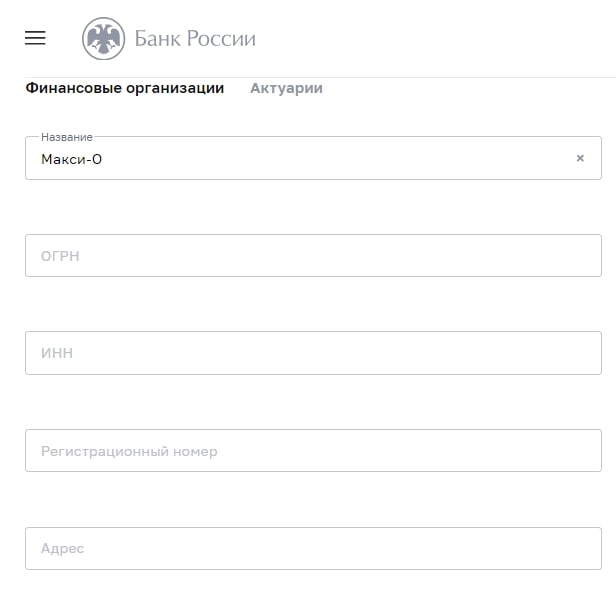Click the ИНН placeholder text
The height and width of the screenshot is (595, 616).
(57, 353)
